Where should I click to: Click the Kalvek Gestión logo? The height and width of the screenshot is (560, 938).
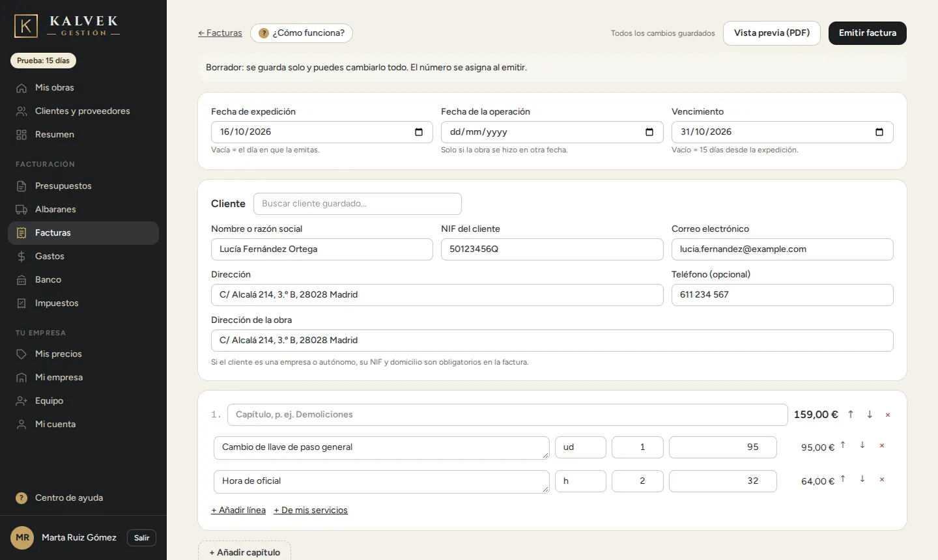coord(67,26)
